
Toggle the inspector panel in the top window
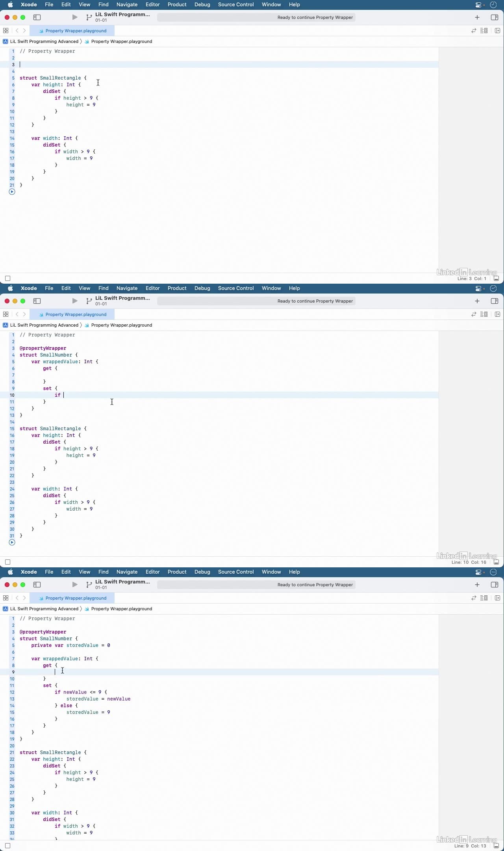(495, 17)
